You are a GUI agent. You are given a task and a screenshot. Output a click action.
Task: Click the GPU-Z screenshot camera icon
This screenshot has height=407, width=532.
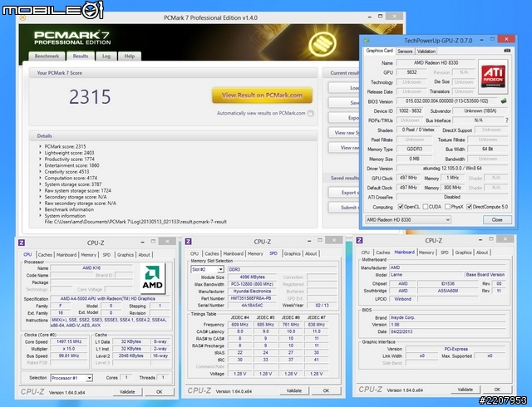point(507,51)
